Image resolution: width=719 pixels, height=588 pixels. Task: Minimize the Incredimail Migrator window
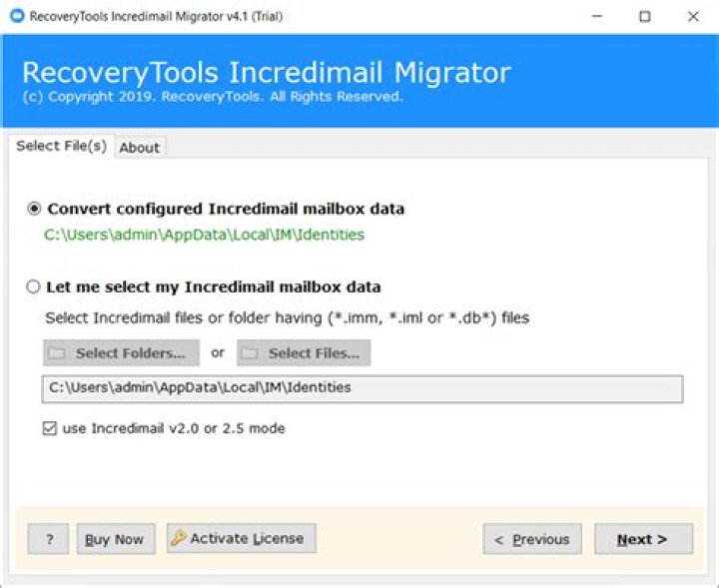click(x=597, y=16)
